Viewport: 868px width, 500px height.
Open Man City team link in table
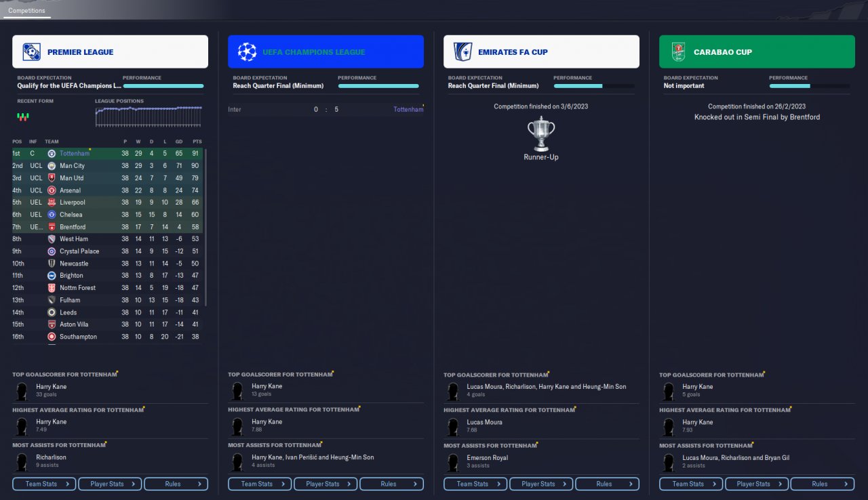(x=72, y=166)
